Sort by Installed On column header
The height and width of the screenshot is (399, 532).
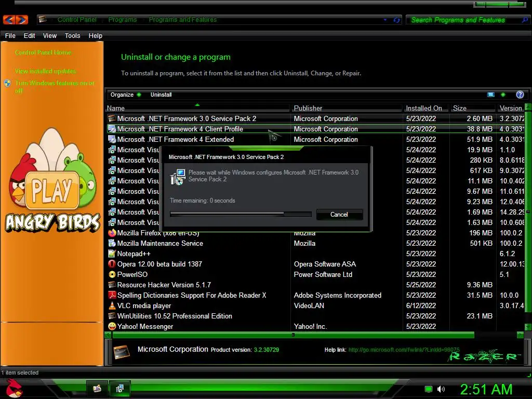point(427,108)
